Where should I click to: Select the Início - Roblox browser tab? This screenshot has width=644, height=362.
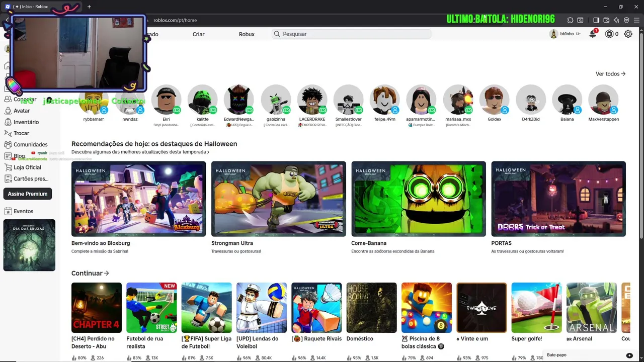[42, 7]
